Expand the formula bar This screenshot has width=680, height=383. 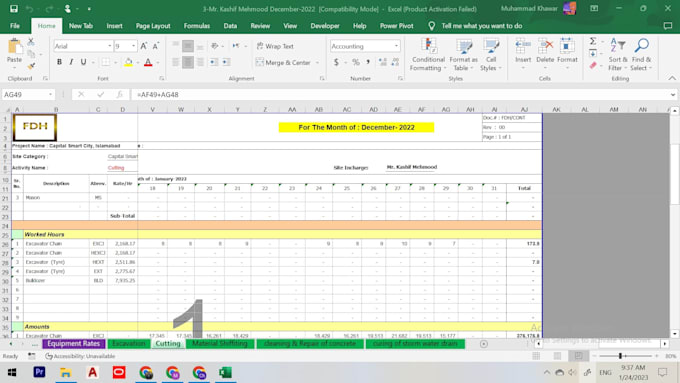point(673,95)
